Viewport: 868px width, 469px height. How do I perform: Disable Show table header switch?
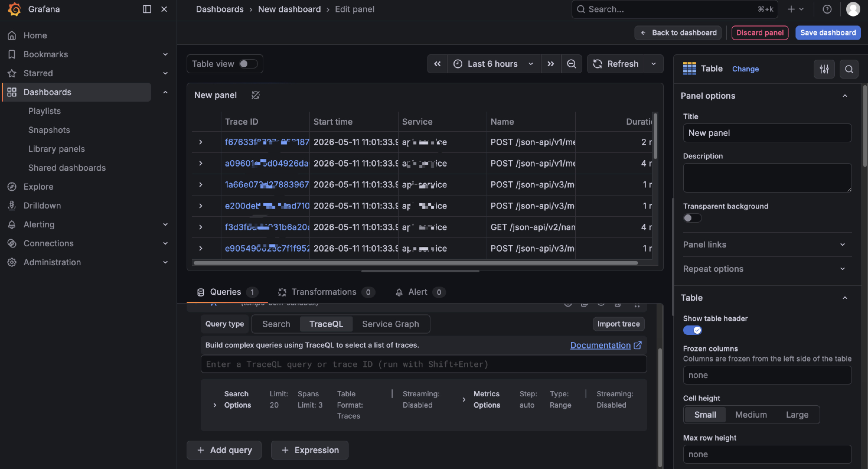click(x=692, y=330)
